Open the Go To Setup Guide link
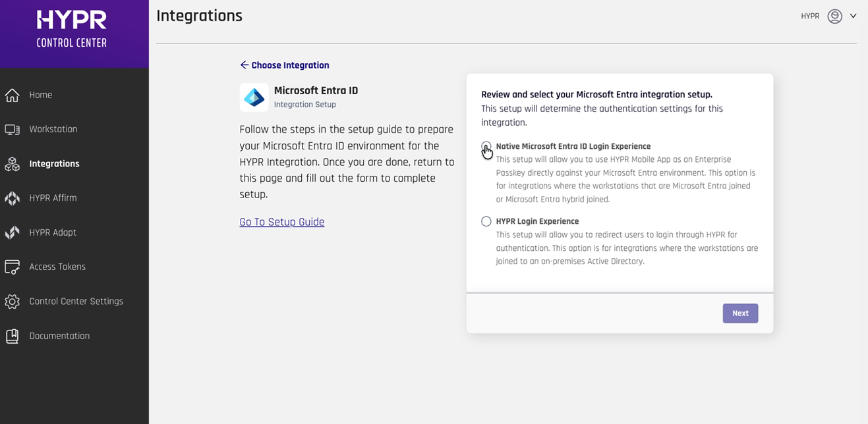 tap(281, 222)
